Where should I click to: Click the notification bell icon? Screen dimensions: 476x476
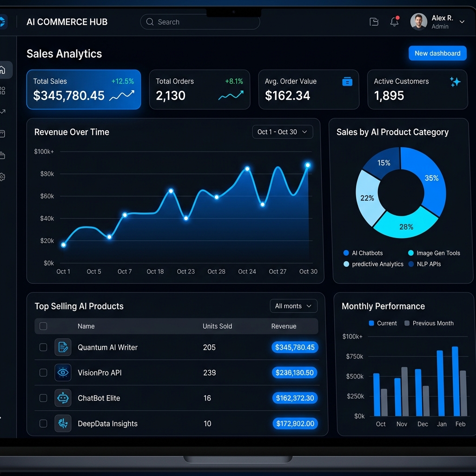click(394, 21)
